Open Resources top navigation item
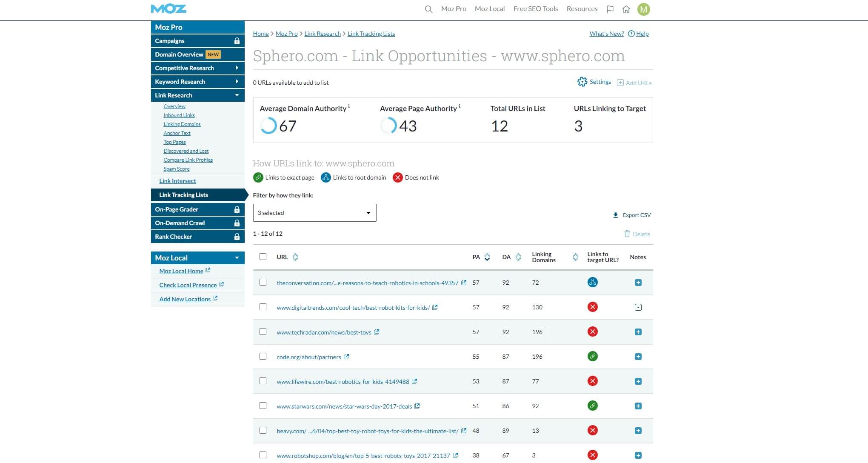The image size is (868, 463). pos(582,9)
